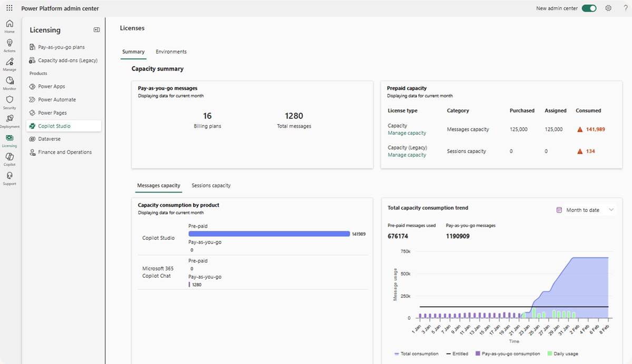
Task: Open the Home page from the left navigation
Action: [9, 25]
